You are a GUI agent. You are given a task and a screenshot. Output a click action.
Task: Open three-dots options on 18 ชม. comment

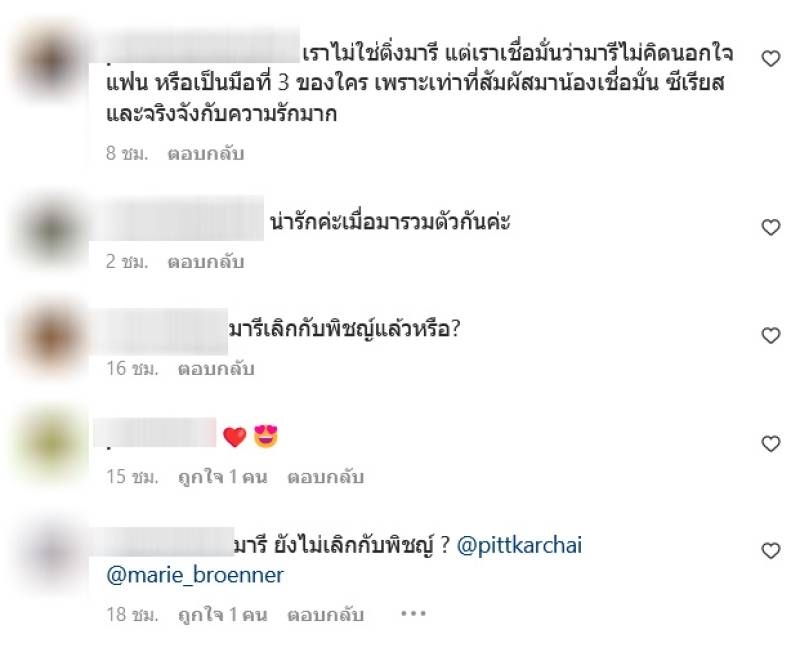point(413,614)
